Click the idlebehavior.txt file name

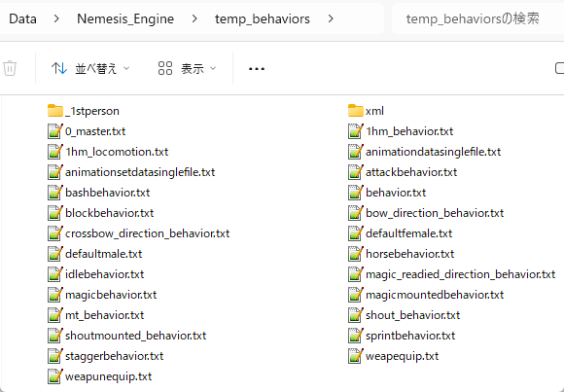point(105,274)
